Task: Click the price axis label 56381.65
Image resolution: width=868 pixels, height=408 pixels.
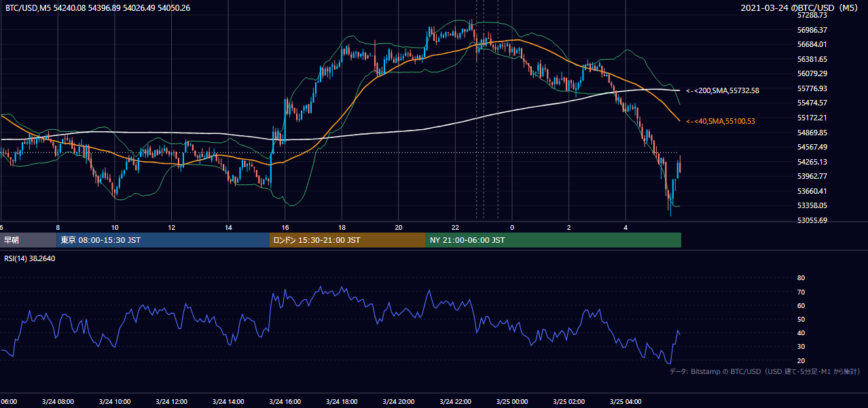Action: 812,59
